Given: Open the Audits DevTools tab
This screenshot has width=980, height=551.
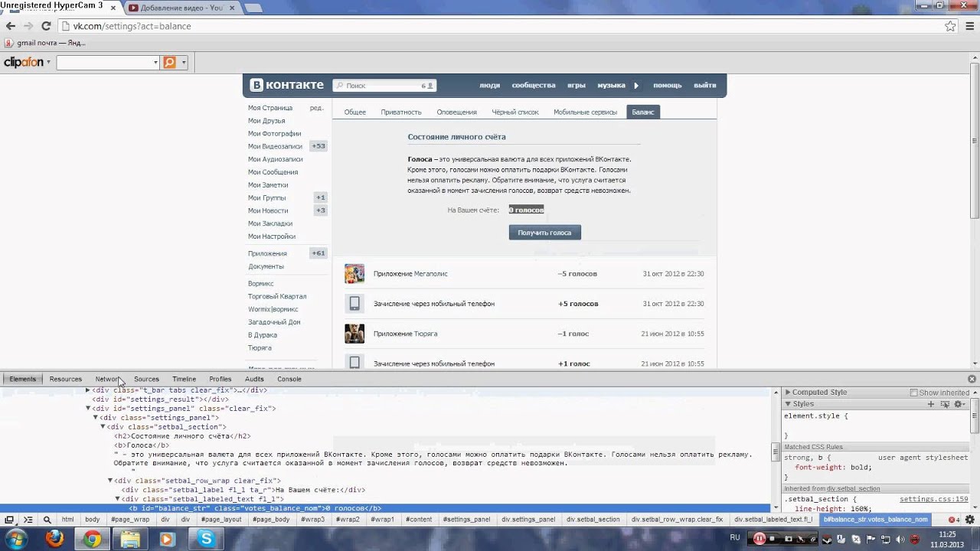Looking at the screenshot, I should click(254, 379).
